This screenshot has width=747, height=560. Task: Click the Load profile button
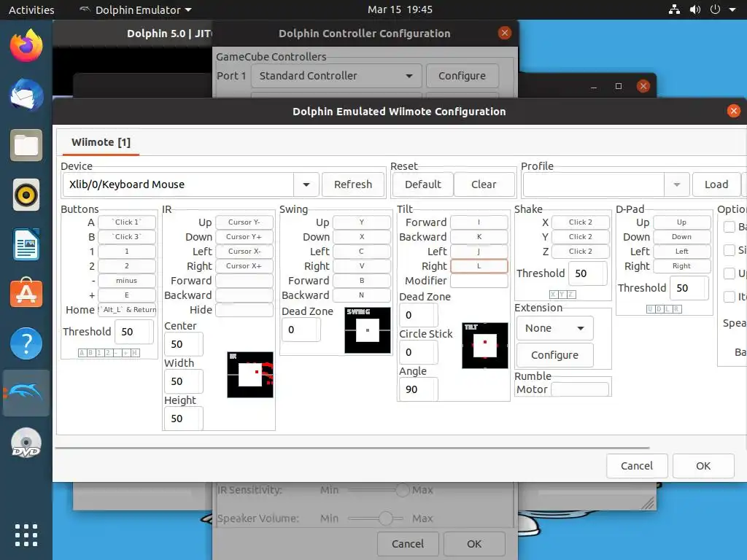pyautogui.click(x=716, y=184)
